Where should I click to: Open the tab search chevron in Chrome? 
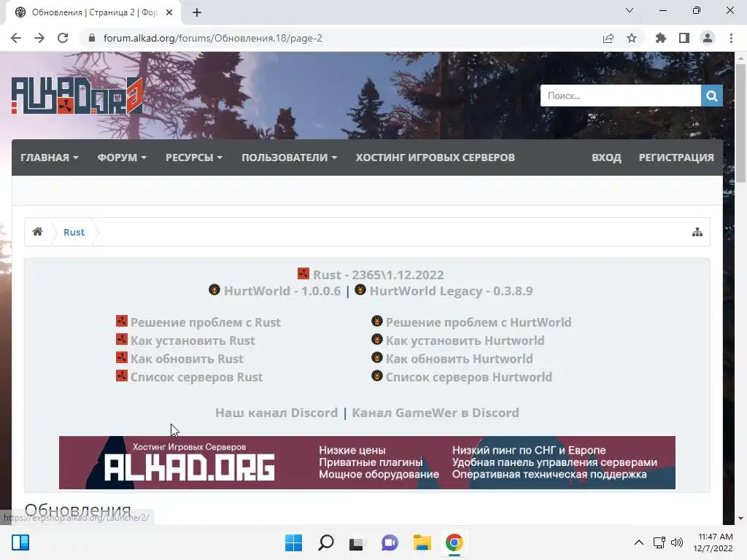click(x=630, y=10)
